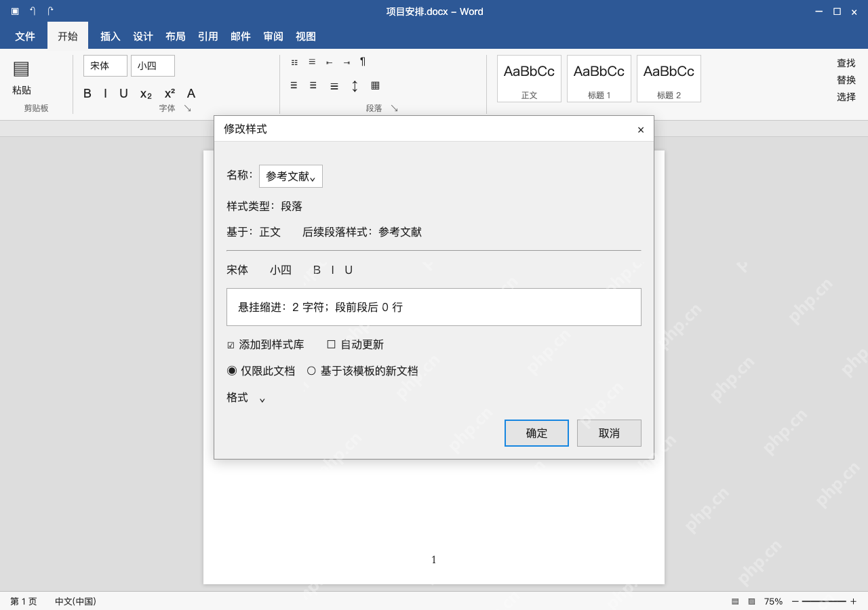Show paragraph marks with the ¶ icon
Viewport: 868px width, 610px height.
363,62
